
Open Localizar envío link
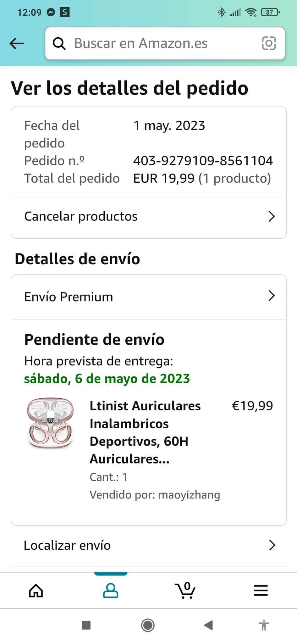[x=67, y=545]
